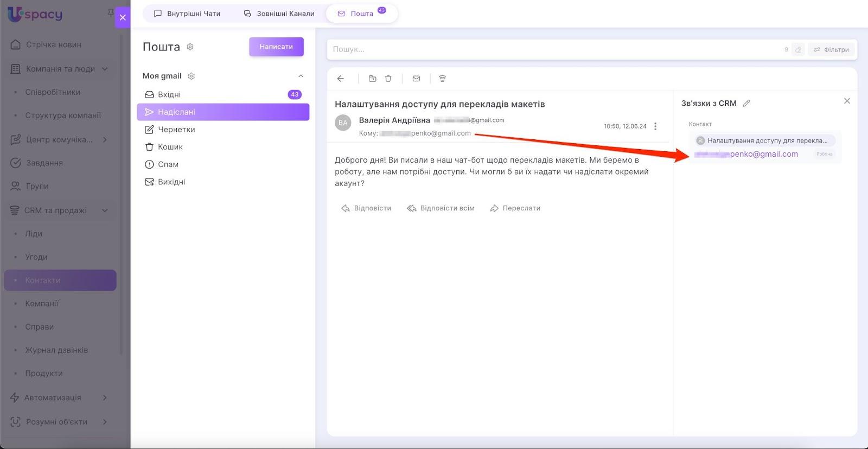Open email's three-dot options menu
This screenshot has height=449, width=868.
[x=655, y=126]
